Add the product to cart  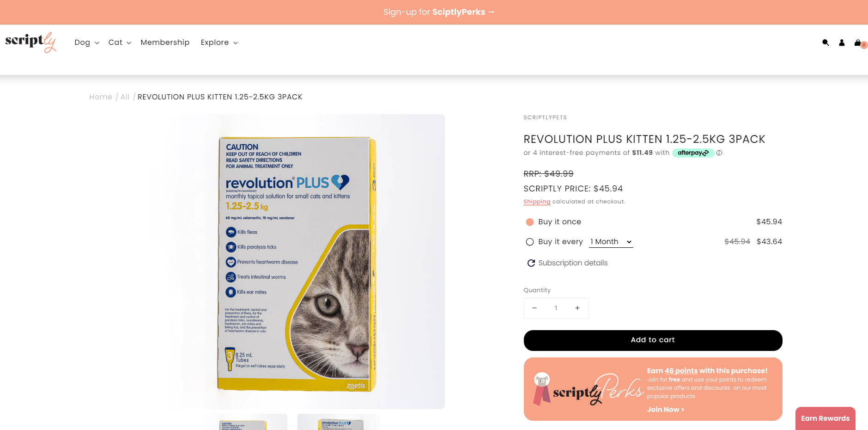pos(653,340)
